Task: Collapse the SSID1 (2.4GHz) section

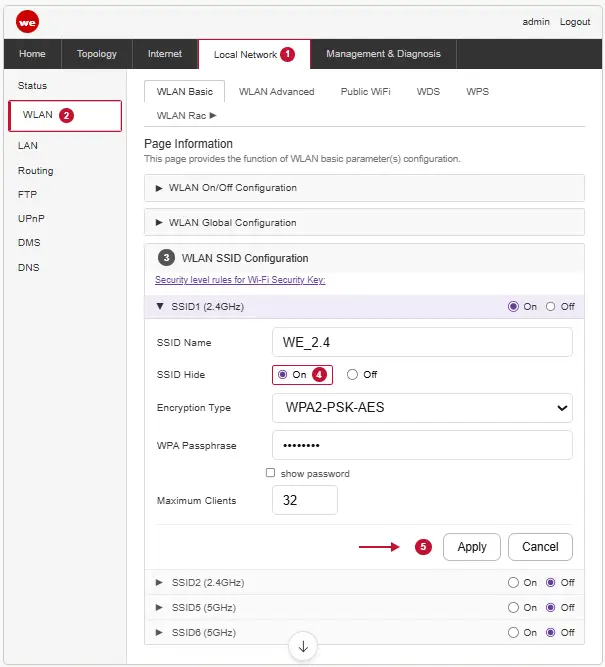Action: coord(160,306)
